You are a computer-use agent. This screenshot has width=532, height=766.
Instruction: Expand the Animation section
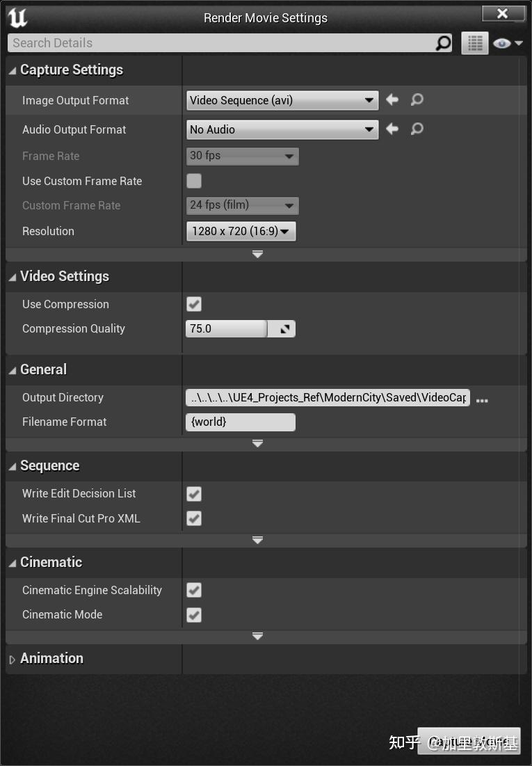(11, 658)
